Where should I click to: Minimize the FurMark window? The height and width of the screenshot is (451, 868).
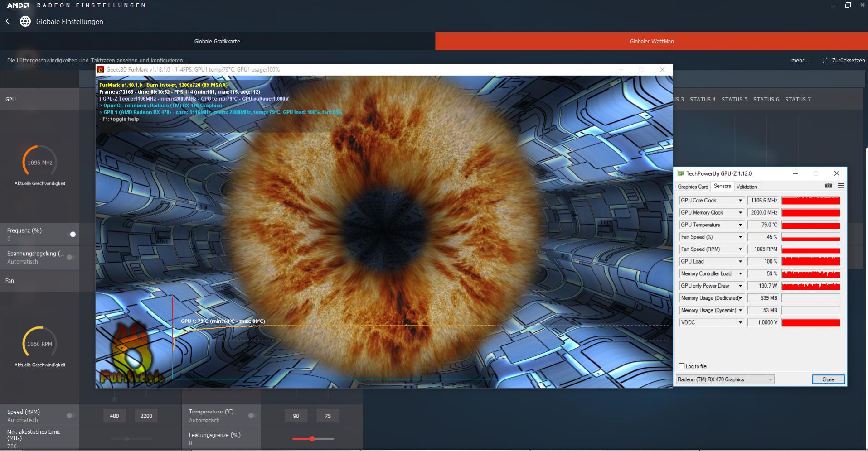click(x=621, y=70)
